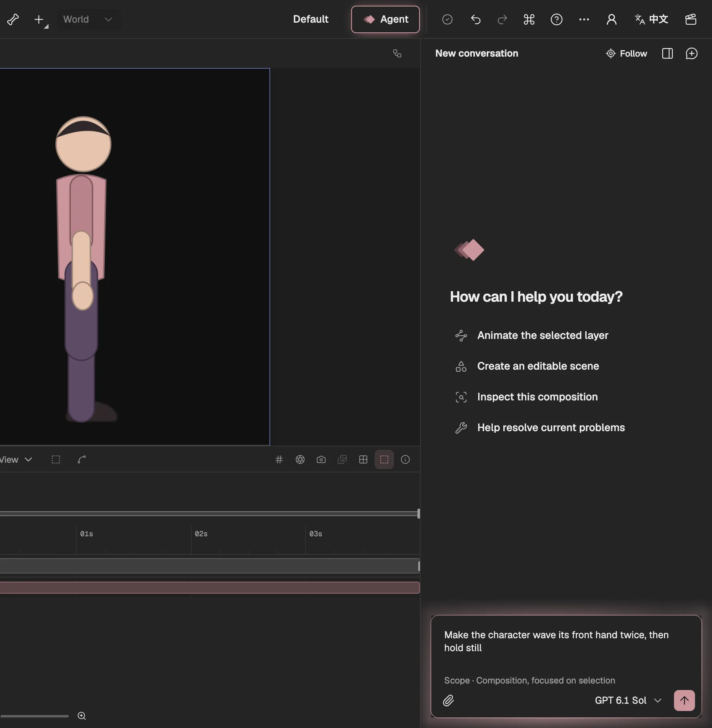The image size is (712, 728).
Task: Choose Inspect this composition suggestion
Action: tap(526, 397)
